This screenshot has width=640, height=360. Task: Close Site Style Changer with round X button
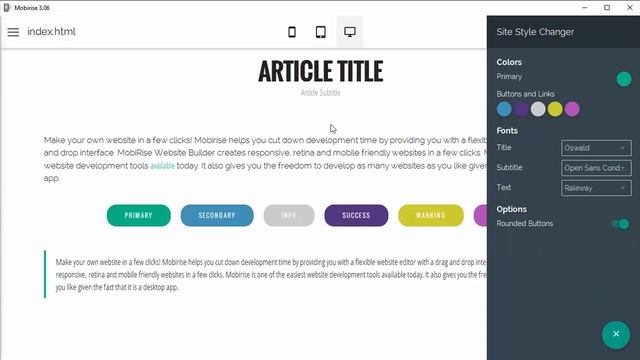pos(616,334)
